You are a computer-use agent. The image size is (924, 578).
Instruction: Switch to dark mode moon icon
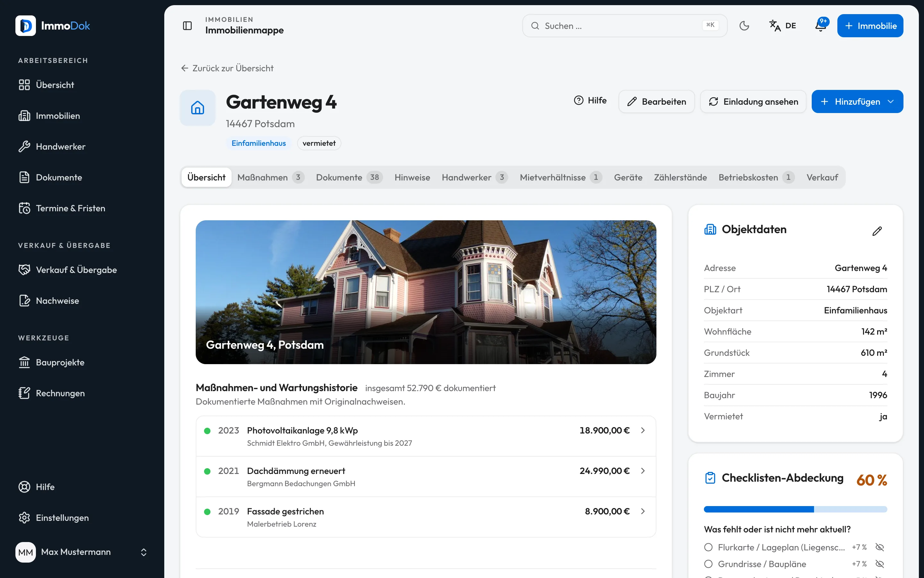coord(744,26)
